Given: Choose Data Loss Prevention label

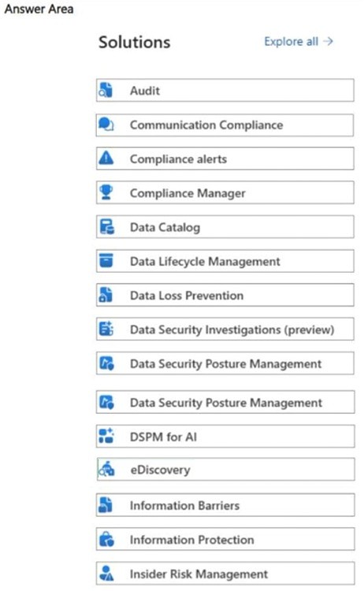Looking at the screenshot, I should coord(187,295).
